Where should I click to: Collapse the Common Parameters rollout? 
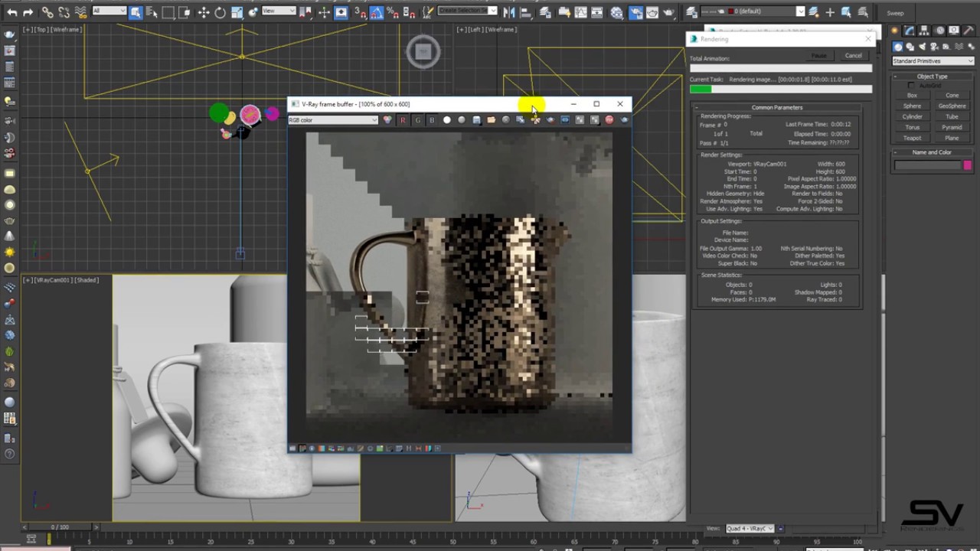(x=776, y=108)
